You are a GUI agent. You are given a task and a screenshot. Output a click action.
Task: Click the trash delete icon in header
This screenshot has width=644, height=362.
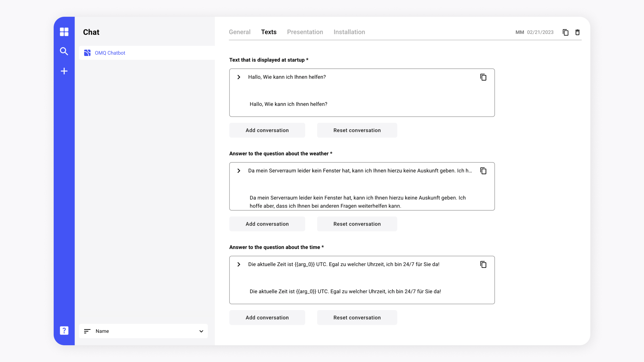(578, 32)
